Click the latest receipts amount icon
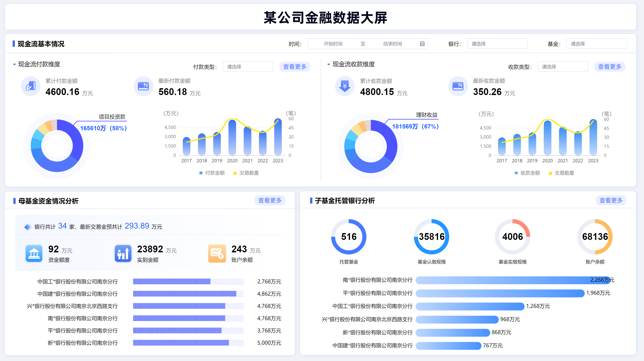 click(x=458, y=86)
